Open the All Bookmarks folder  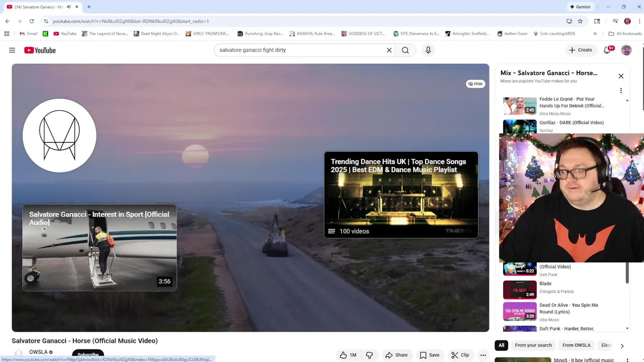[625, 34]
